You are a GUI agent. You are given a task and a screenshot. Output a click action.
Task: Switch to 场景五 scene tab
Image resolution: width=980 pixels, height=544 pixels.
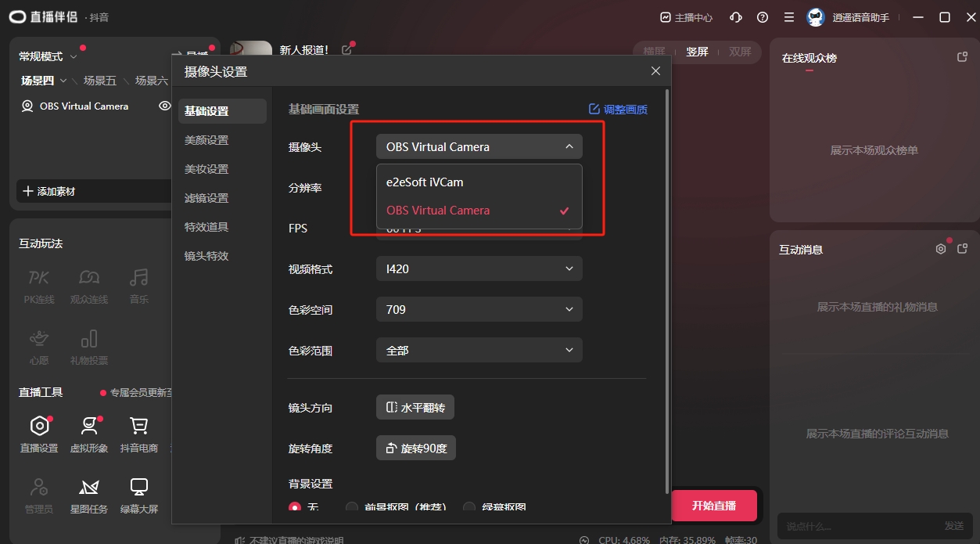pos(100,81)
